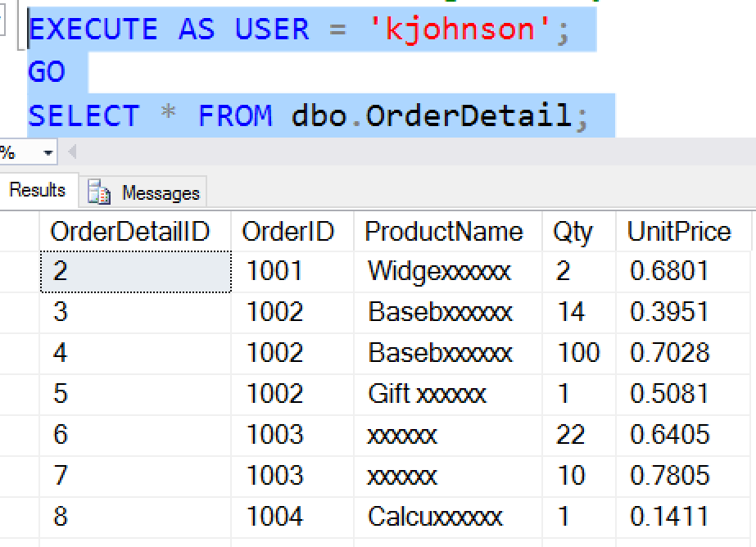756x547 pixels.
Task: Switch to the Messages tab
Action: 143,192
